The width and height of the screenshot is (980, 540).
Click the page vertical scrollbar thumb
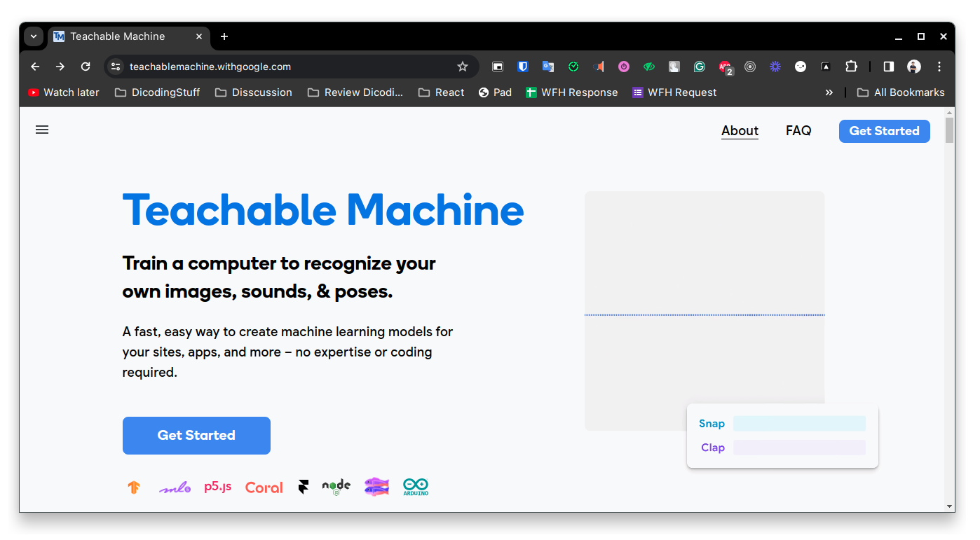[x=950, y=130]
